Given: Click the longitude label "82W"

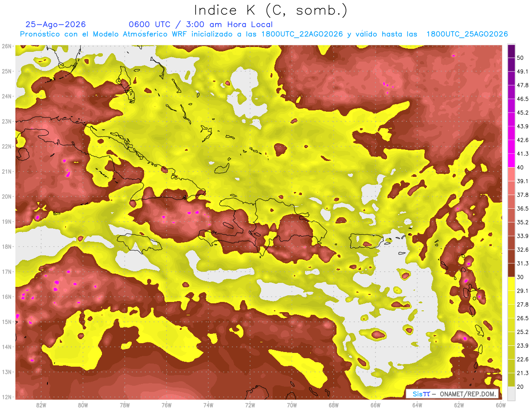Looking at the screenshot, I should click(x=41, y=405).
